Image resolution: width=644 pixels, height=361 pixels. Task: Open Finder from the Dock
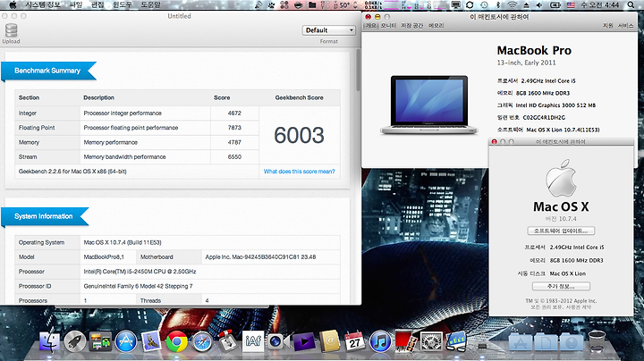click(x=49, y=341)
